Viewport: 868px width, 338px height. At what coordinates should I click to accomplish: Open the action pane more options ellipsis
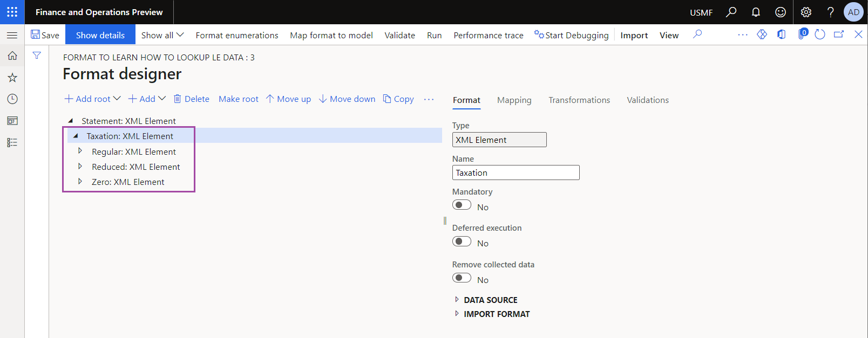click(x=743, y=35)
